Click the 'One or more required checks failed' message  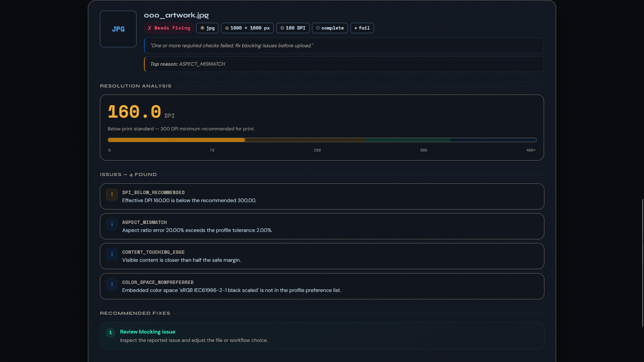tap(344, 46)
